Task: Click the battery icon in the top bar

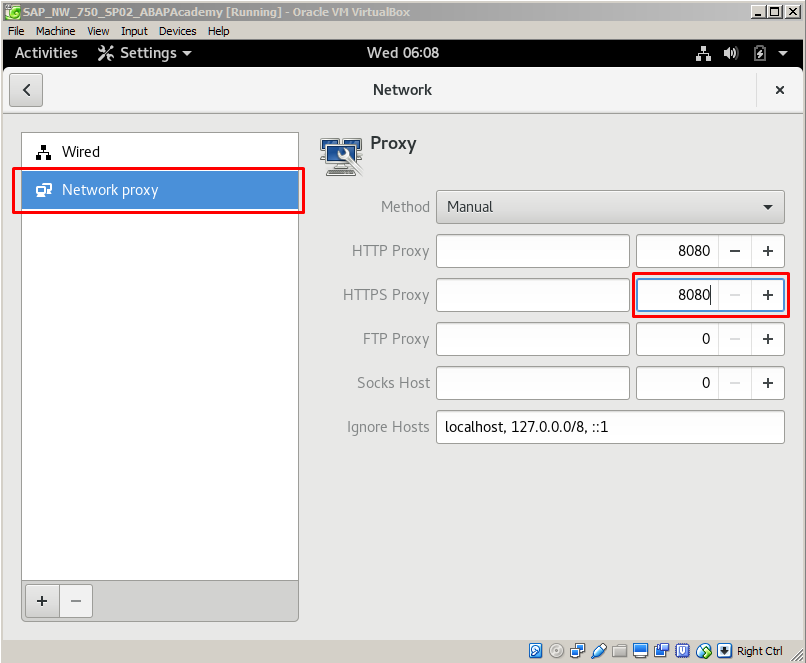Action: pos(760,53)
